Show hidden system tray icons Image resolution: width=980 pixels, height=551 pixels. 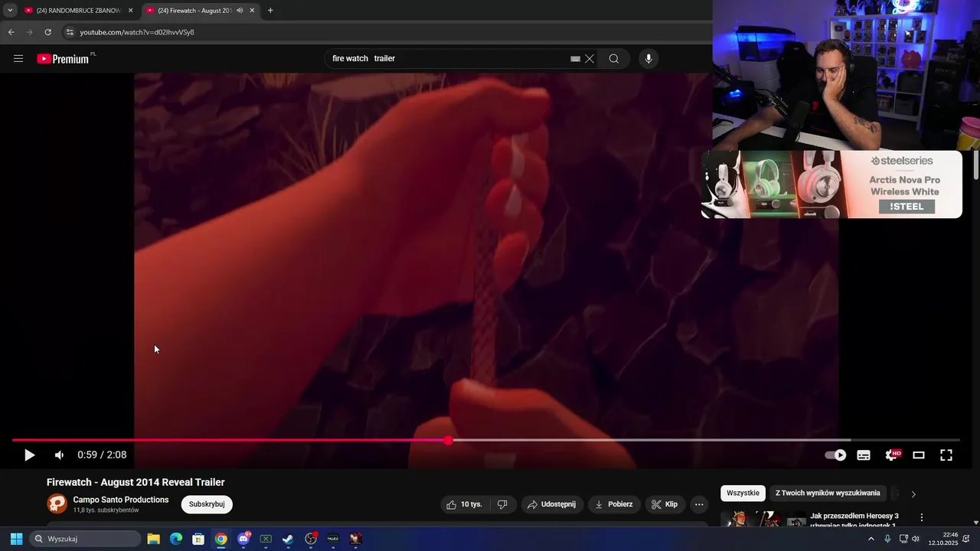(871, 539)
